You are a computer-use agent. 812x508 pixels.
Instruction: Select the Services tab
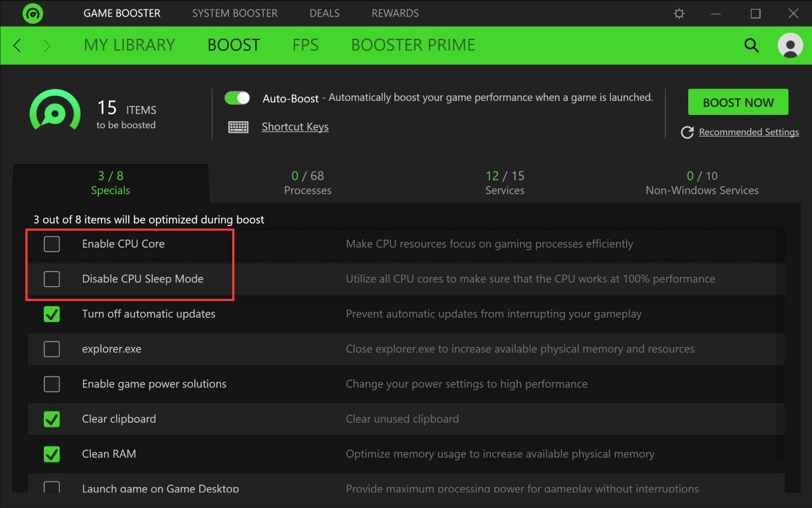click(505, 183)
